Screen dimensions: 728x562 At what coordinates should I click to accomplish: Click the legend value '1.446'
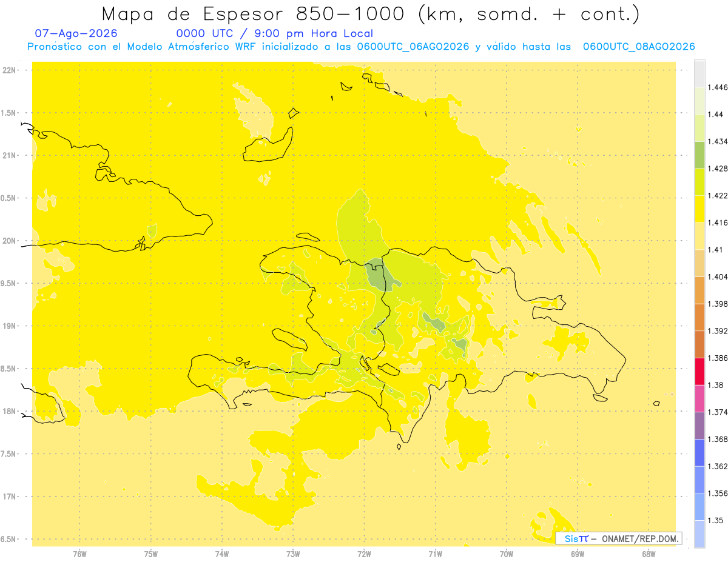click(718, 87)
